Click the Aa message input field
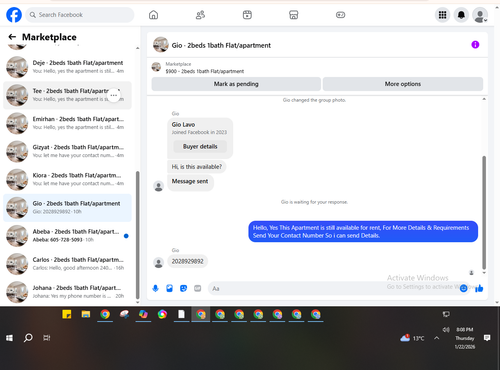This screenshot has width=500, height=370. [x=333, y=288]
